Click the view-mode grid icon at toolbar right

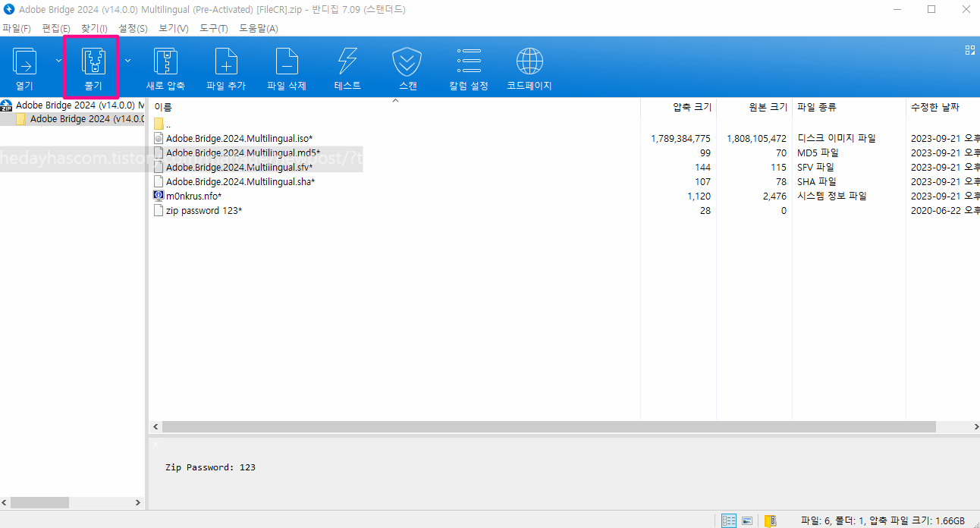[969, 50]
